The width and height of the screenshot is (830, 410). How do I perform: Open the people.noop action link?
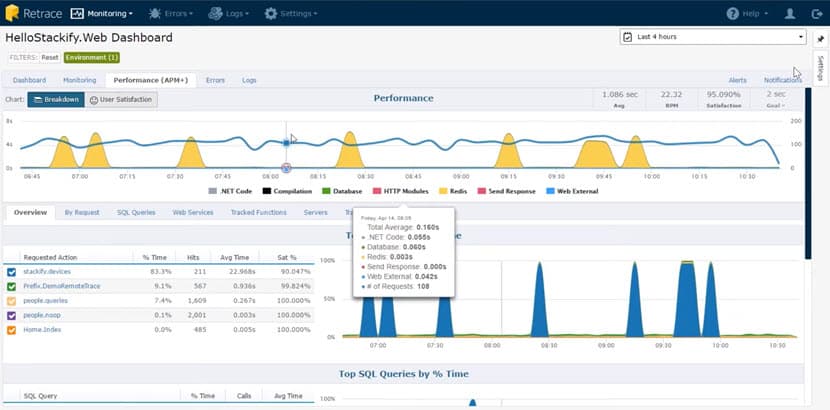42,315
